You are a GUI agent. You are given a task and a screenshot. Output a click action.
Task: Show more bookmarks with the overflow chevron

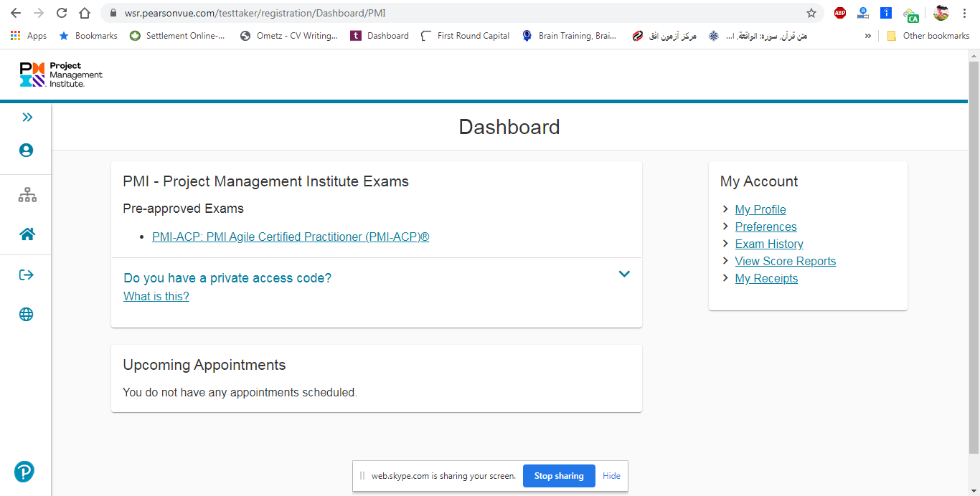click(868, 36)
